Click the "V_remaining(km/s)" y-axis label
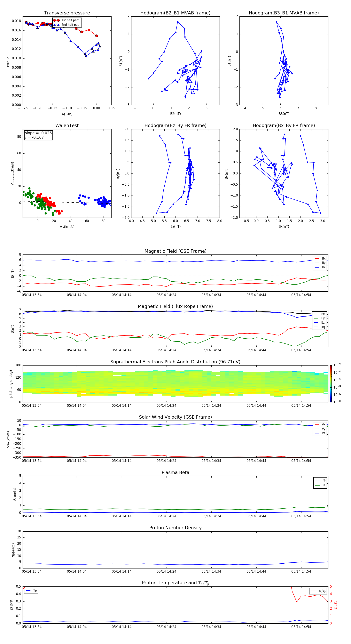351x644 pixels. [x=12, y=173]
